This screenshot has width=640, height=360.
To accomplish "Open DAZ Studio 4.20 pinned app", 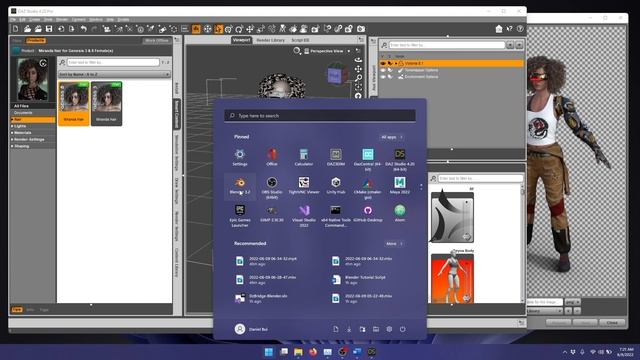I will (400, 159).
